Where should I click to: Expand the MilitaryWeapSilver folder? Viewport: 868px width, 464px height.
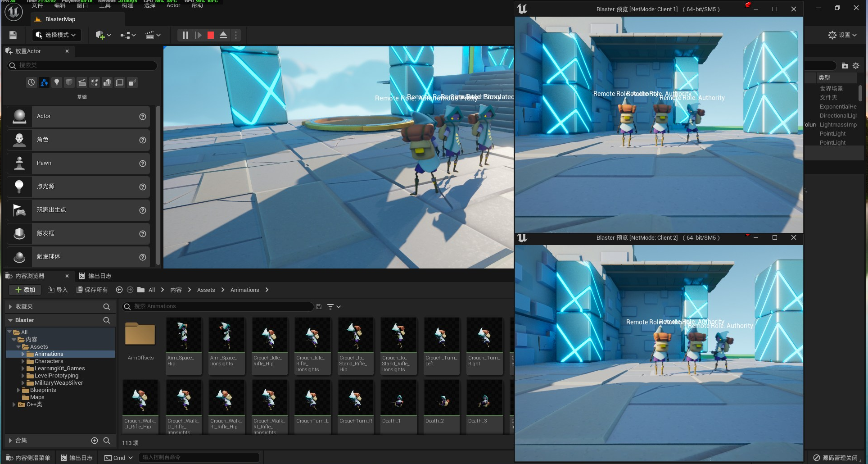tap(23, 383)
